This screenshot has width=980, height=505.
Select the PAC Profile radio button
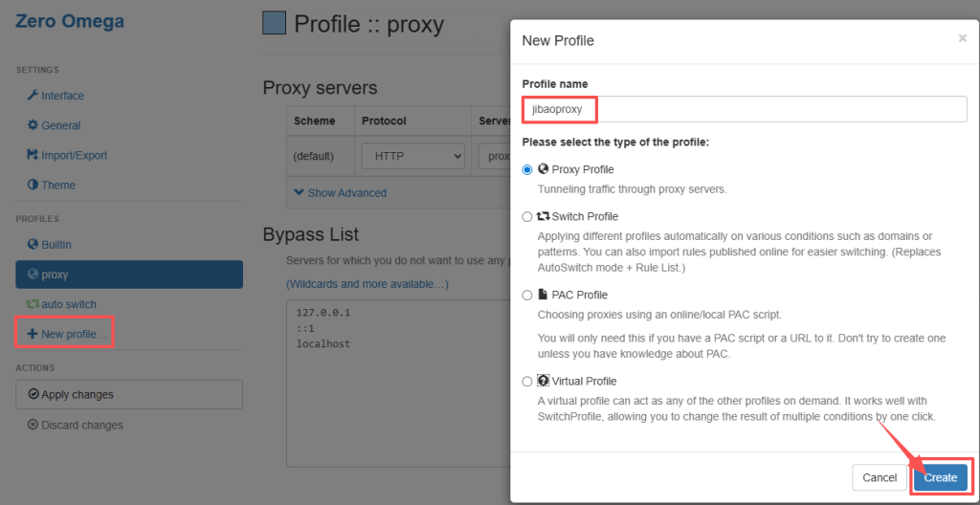coord(527,296)
